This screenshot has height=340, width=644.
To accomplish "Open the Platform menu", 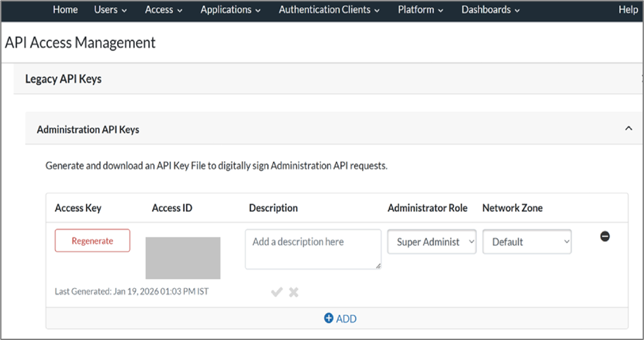I will 420,10.
